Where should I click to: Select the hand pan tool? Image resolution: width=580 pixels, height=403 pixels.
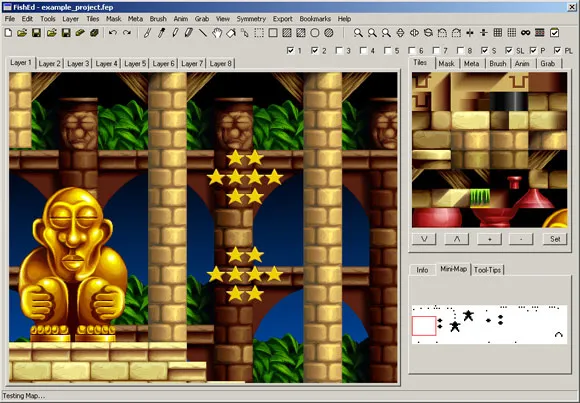(x=217, y=33)
